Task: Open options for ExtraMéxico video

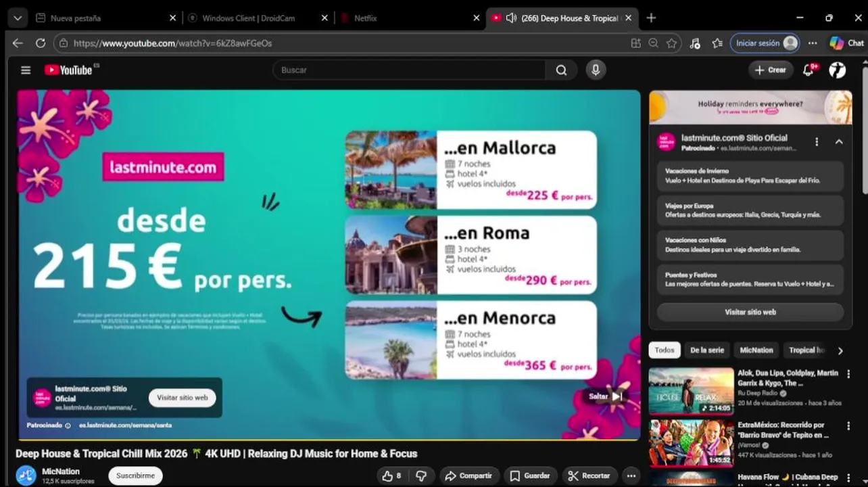Action: coord(848,426)
